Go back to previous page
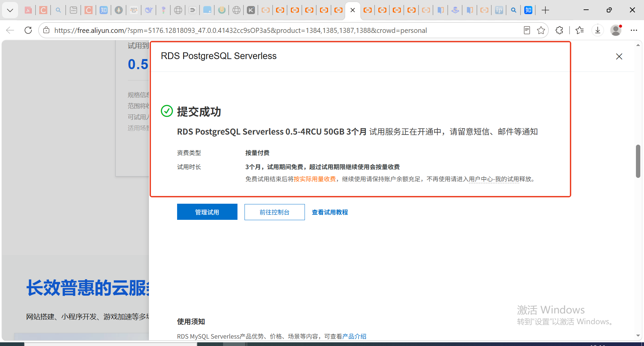 point(10,30)
